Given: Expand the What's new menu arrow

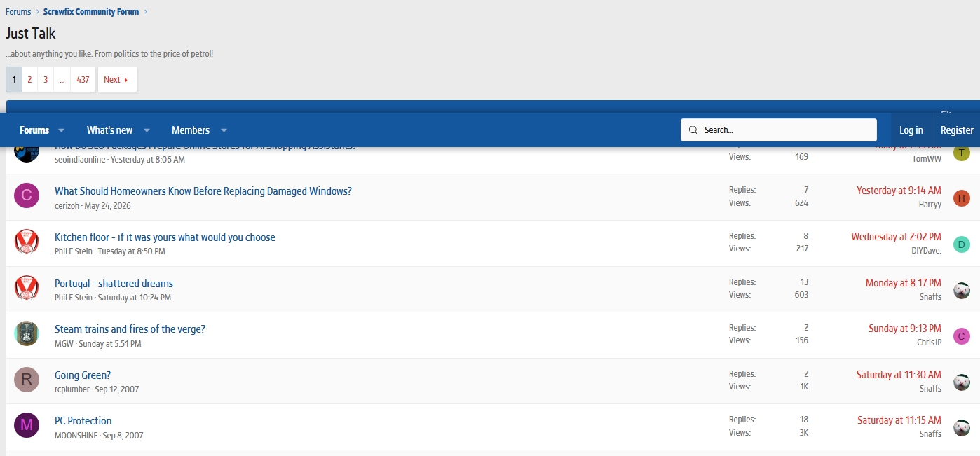Looking at the screenshot, I should (147, 130).
